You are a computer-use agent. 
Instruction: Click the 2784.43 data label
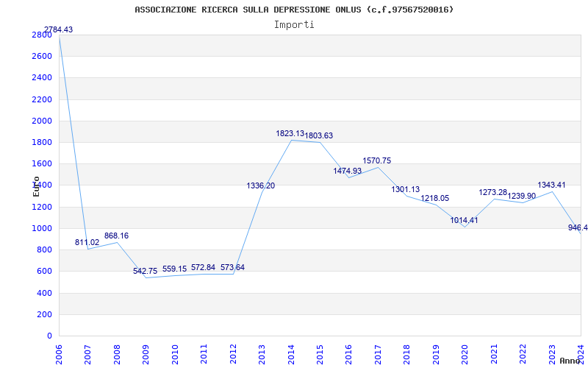[59, 29]
